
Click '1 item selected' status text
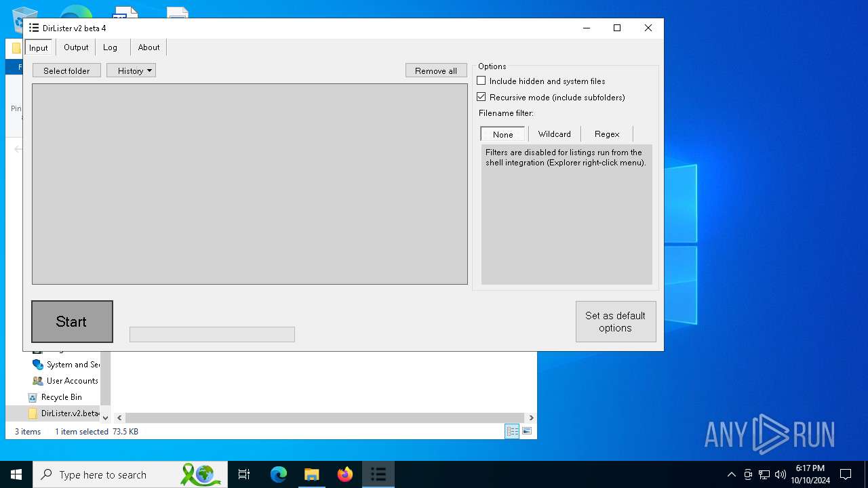pos(81,432)
